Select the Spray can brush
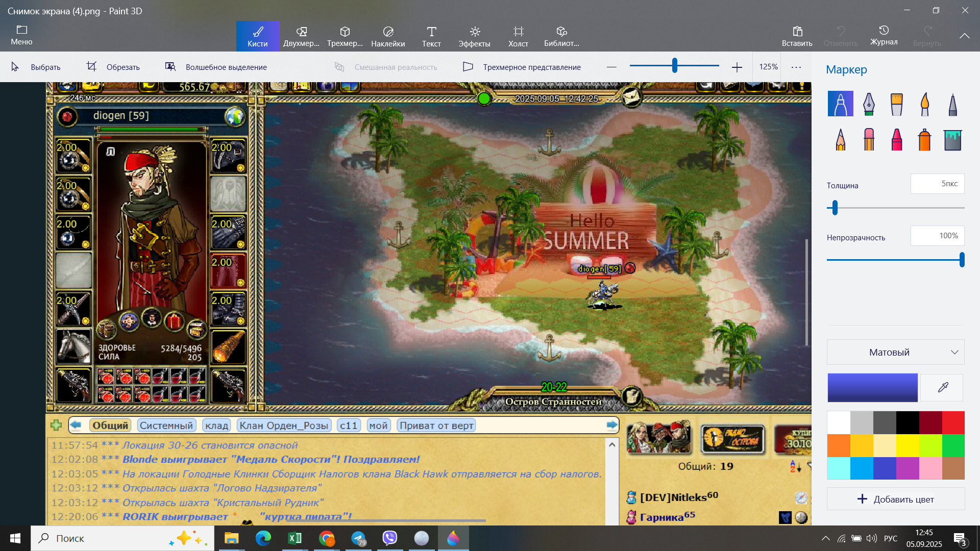 pos(924,139)
